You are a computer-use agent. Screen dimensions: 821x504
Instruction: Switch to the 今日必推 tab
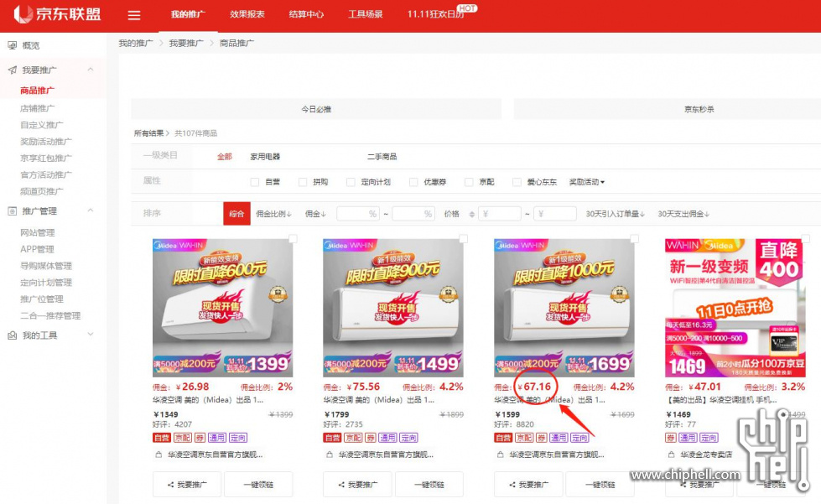[316, 109]
